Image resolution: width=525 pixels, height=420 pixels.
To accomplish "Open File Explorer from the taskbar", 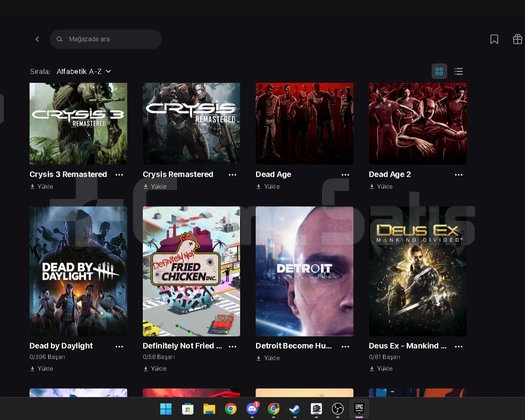I will 209,409.
